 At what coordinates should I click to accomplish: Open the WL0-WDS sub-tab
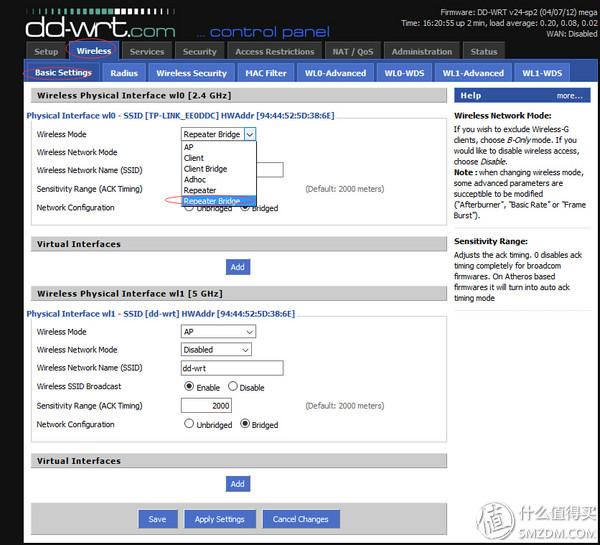pos(404,73)
